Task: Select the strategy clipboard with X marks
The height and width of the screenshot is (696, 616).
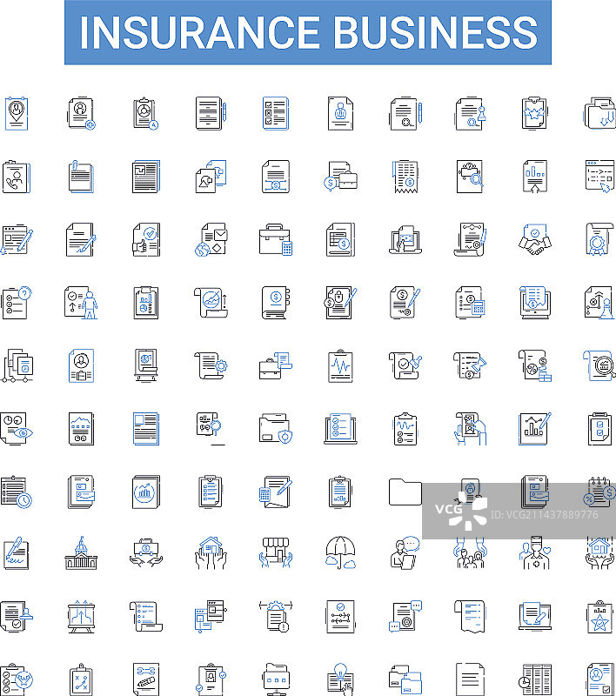Action: [81, 679]
